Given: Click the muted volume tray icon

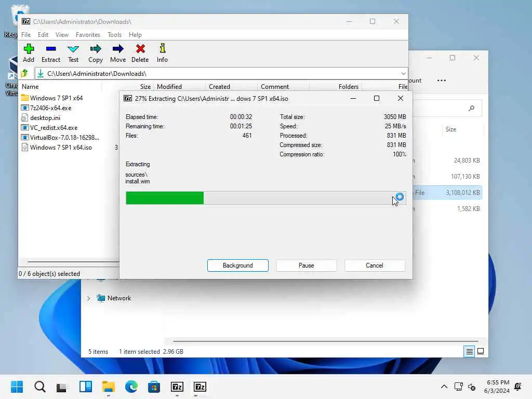Looking at the screenshot, I should pos(472,387).
